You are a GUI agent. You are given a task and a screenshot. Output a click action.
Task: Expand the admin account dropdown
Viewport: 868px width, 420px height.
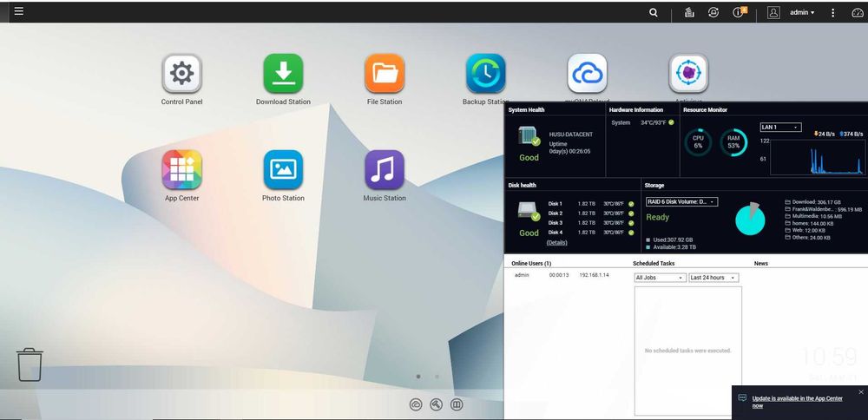(802, 12)
